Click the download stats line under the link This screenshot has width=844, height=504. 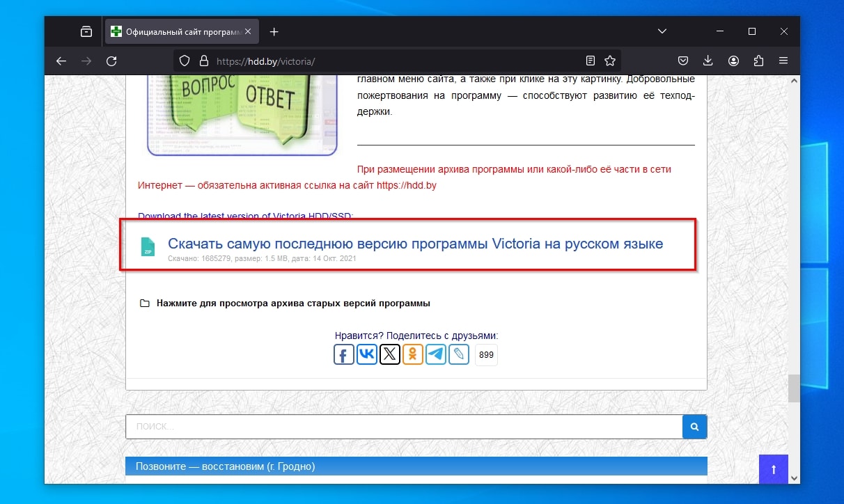point(262,259)
